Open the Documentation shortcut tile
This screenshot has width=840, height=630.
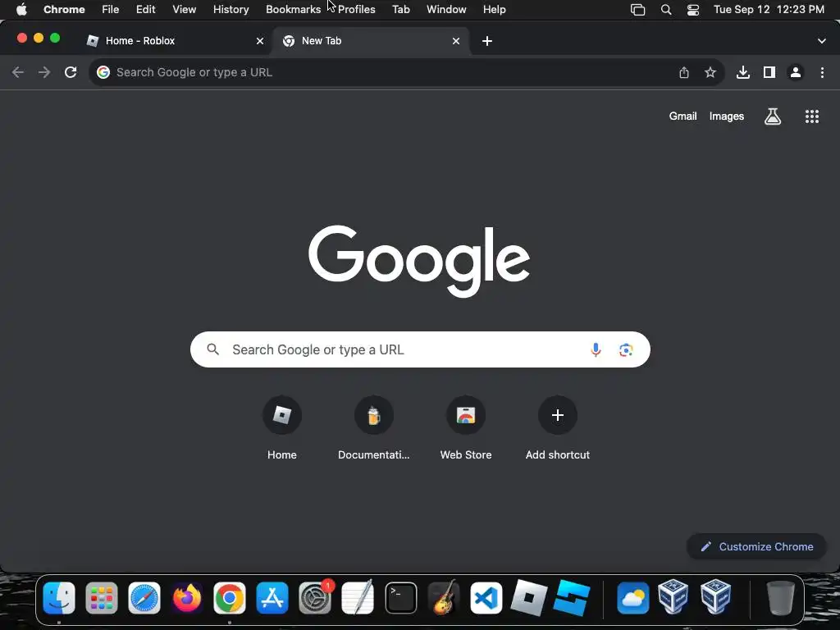[x=374, y=428]
